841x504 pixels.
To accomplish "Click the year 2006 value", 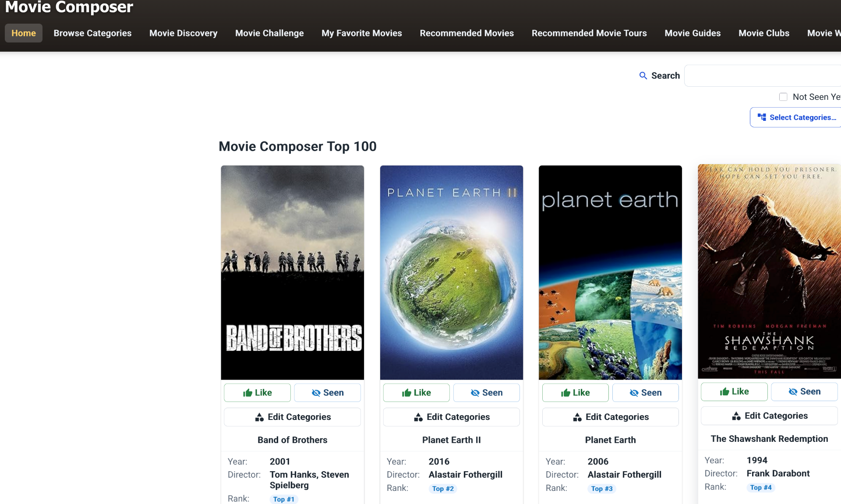I will tap(598, 462).
